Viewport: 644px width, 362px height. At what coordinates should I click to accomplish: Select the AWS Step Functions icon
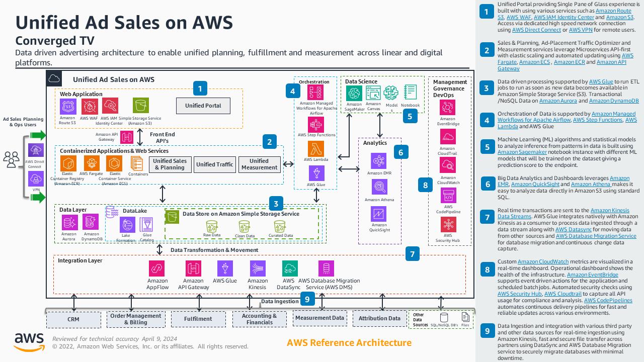(316, 124)
